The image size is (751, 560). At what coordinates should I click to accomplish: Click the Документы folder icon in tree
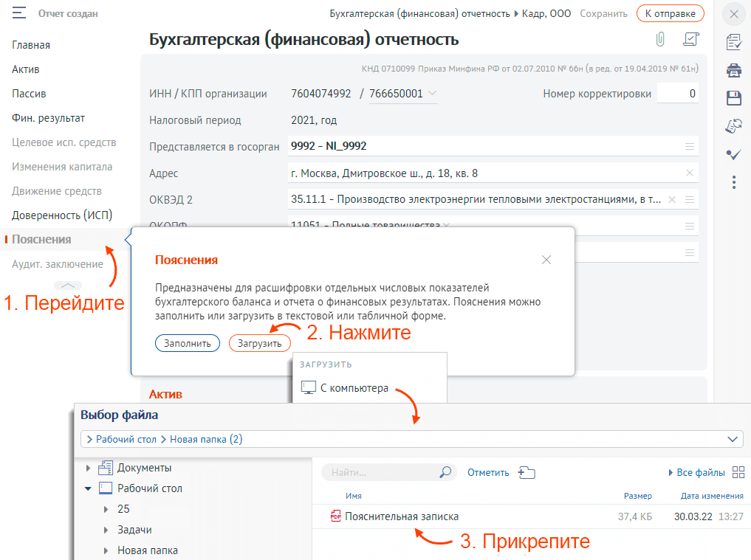click(106, 468)
